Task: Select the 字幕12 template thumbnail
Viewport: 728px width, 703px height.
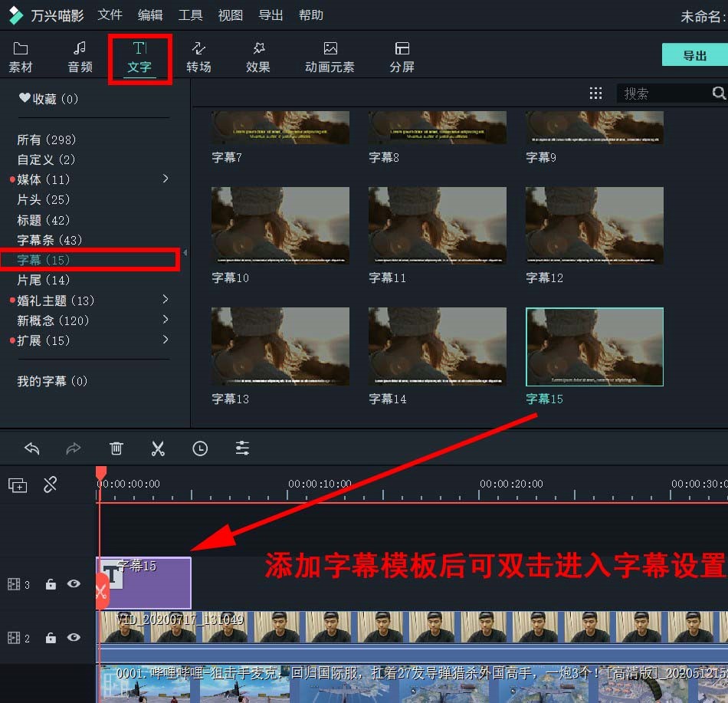Action: pyautogui.click(x=595, y=225)
